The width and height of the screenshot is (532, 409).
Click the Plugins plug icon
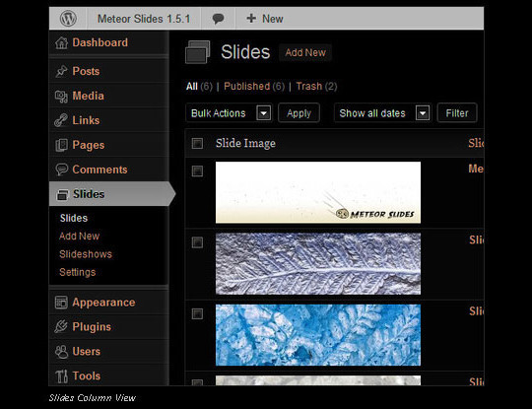pos(61,326)
